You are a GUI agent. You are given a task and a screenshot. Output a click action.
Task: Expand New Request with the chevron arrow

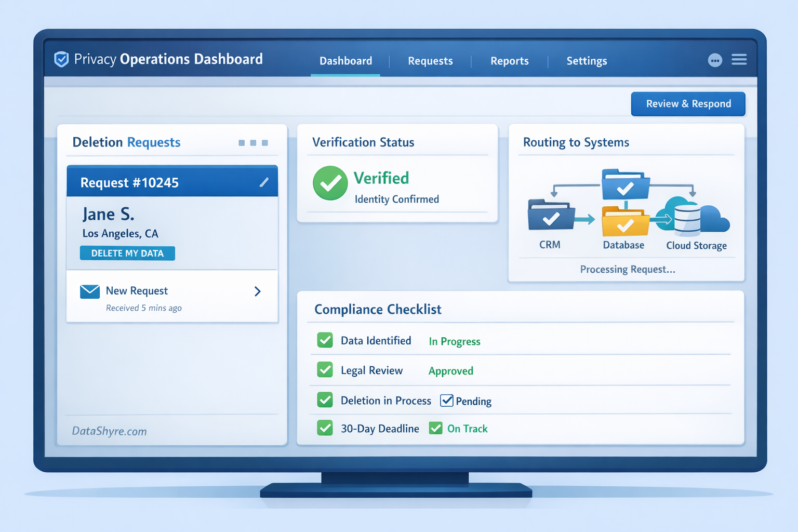click(258, 291)
